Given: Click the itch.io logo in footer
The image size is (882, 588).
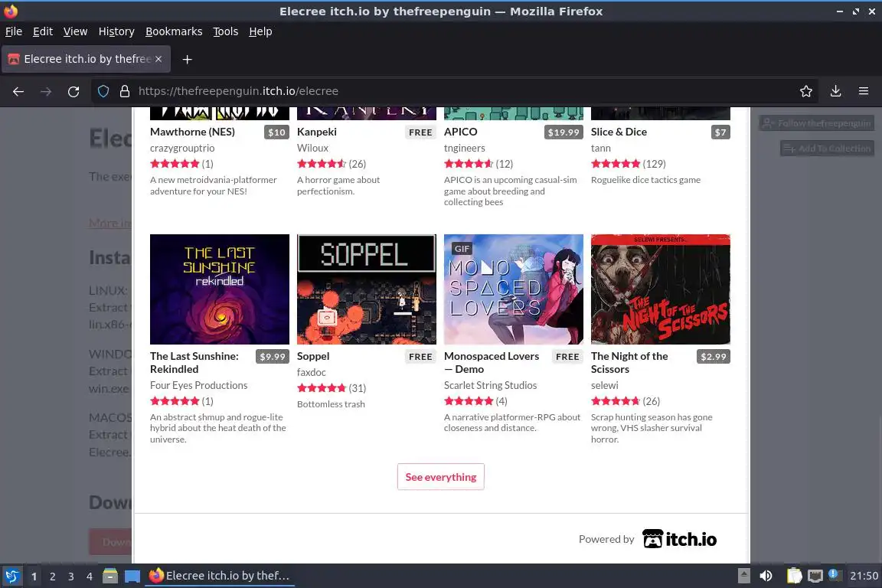Looking at the screenshot, I should 680,539.
